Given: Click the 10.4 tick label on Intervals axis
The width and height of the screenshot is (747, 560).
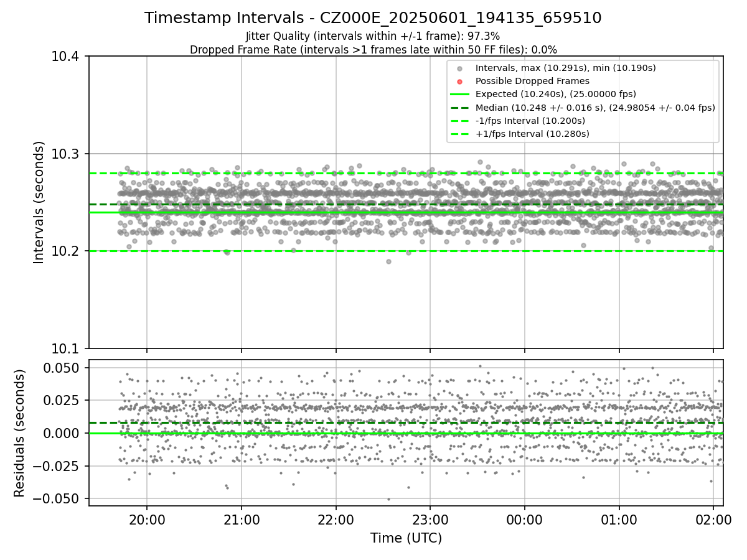Looking at the screenshot, I should [65, 57].
